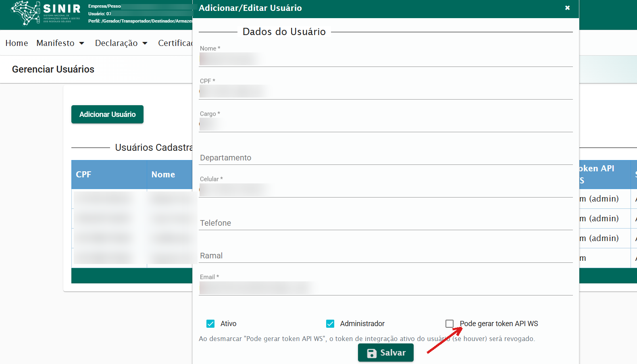The height and width of the screenshot is (364, 637).
Task: Focus the Ramal field
Action: point(386,256)
